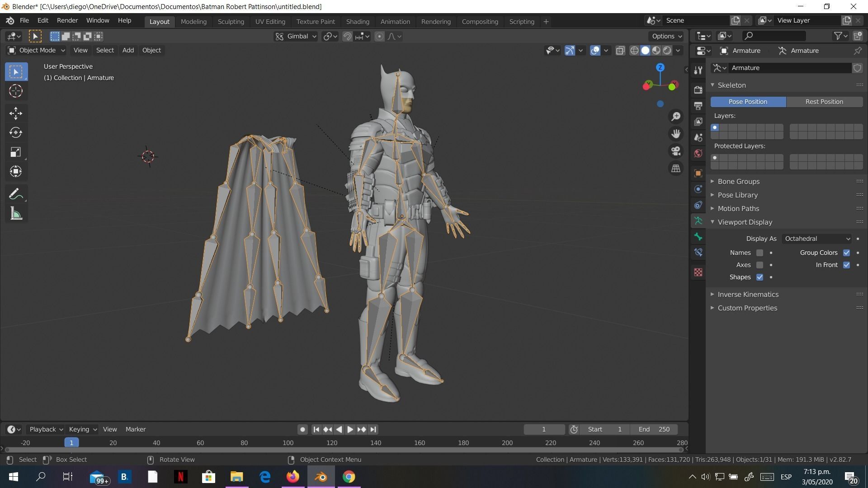This screenshot has height=488, width=868.
Task: Toggle X-Ray display button
Action: pos(620,51)
